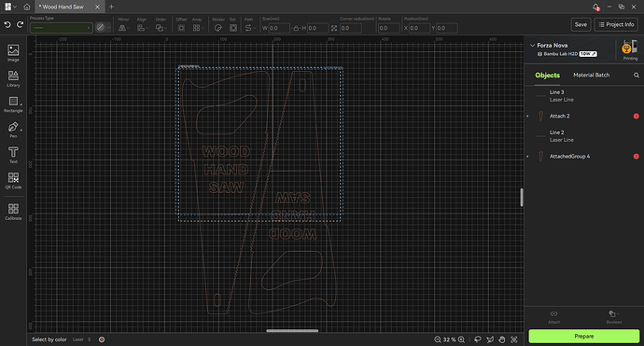Screen dimensions: 644x346
Task: Zoom in the canvas
Action: [x=461, y=339]
